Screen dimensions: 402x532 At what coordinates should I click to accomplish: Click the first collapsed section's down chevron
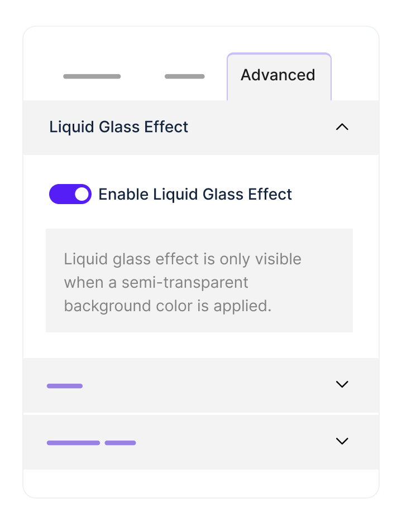click(342, 384)
